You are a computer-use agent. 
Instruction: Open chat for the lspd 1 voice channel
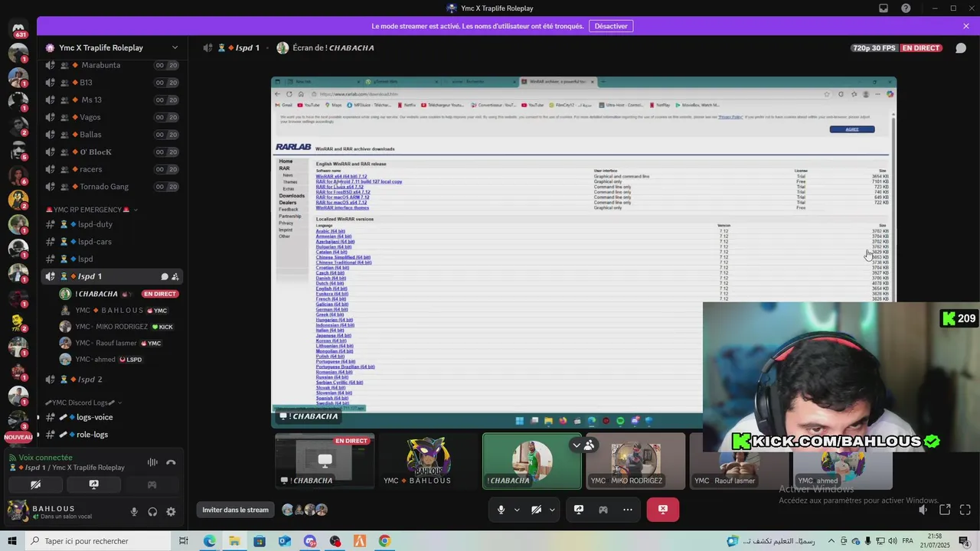(164, 277)
